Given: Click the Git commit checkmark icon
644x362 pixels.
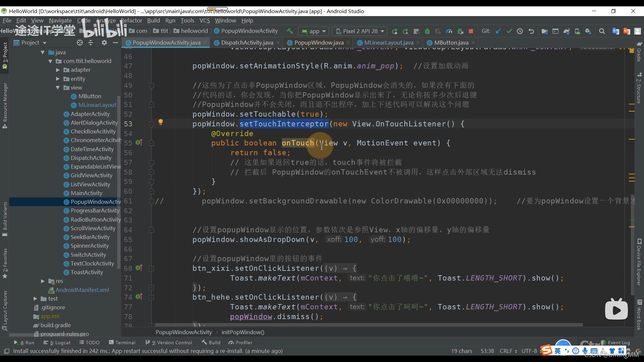Looking at the screenshot, I should tap(509, 31).
